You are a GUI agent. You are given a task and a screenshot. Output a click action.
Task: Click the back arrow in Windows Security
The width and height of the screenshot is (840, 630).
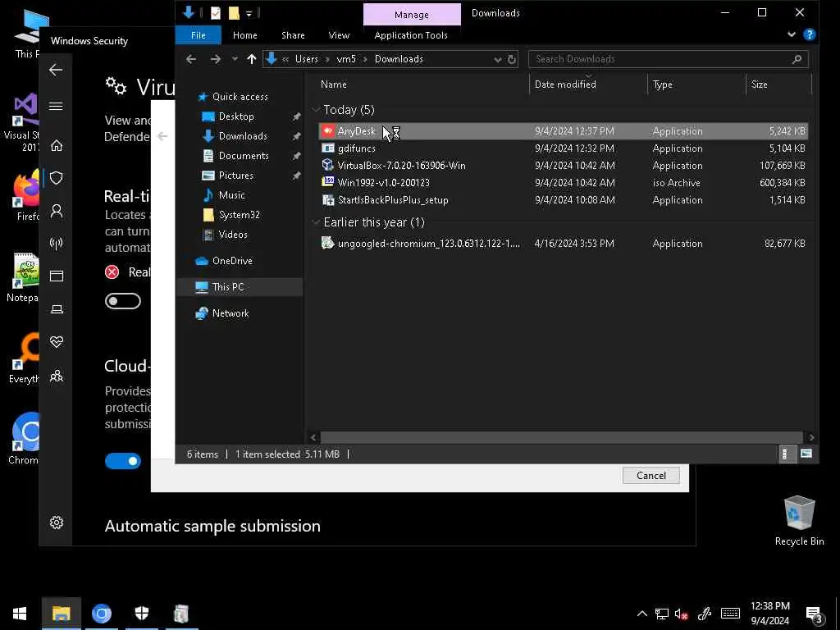[56, 70]
